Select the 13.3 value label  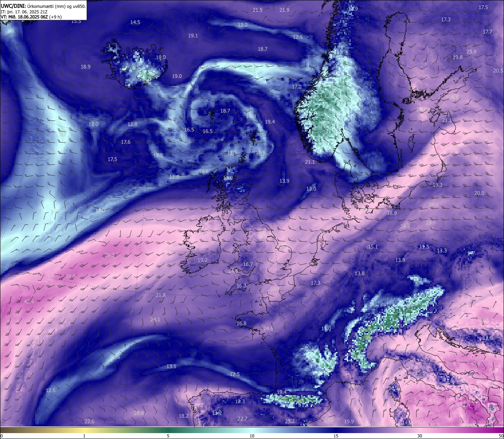(442, 250)
